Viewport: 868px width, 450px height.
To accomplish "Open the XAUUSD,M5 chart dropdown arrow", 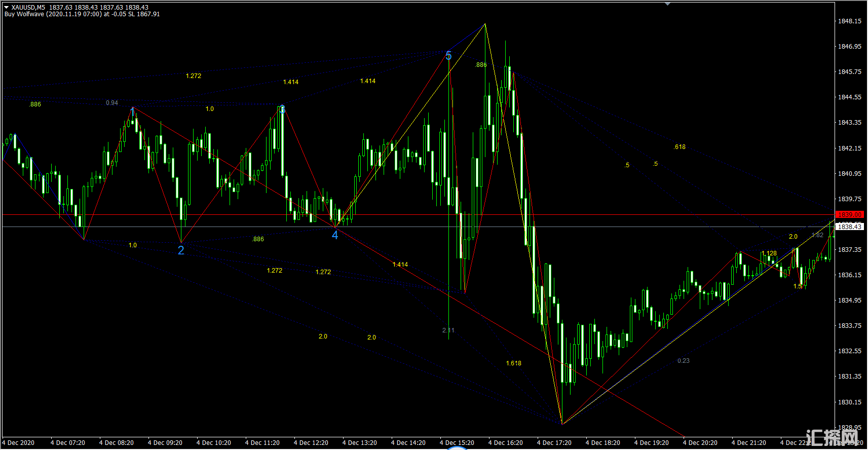I will pos(7,8).
